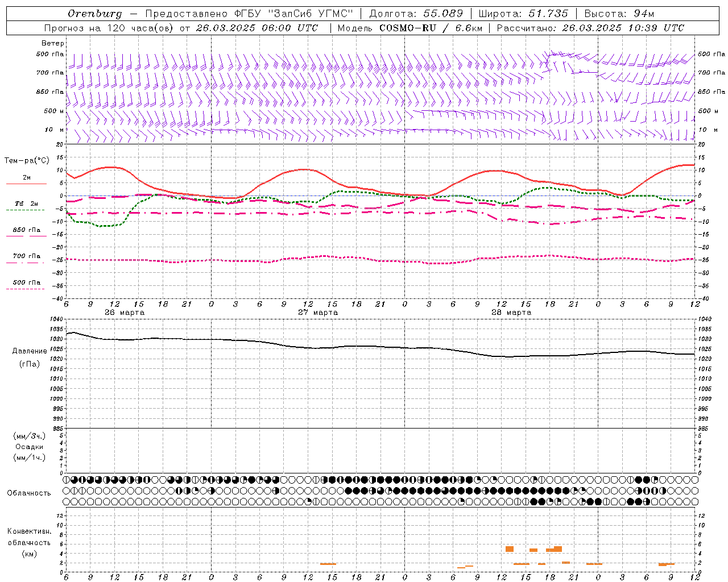
Task: Click the dashed line sample under "Td 2м"
Action: click(x=26, y=210)
